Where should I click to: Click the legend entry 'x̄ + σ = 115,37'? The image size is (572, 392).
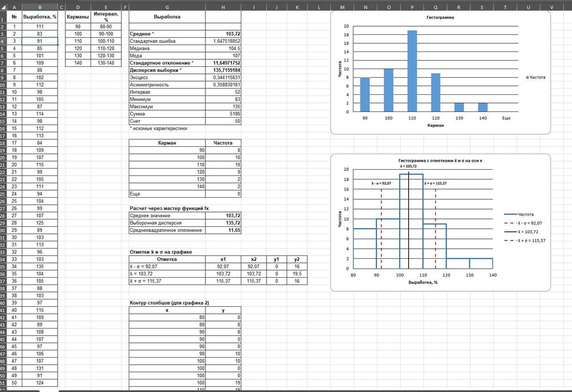point(525,241)
